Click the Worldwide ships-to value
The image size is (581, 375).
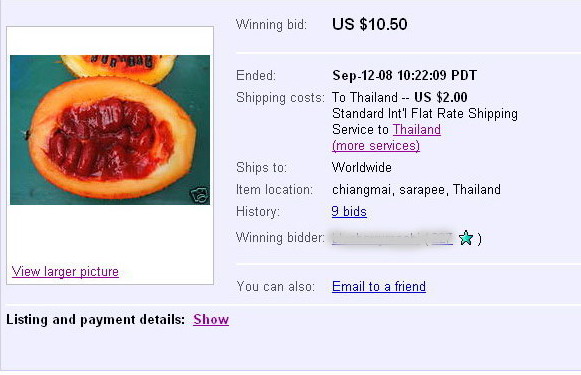362,167
